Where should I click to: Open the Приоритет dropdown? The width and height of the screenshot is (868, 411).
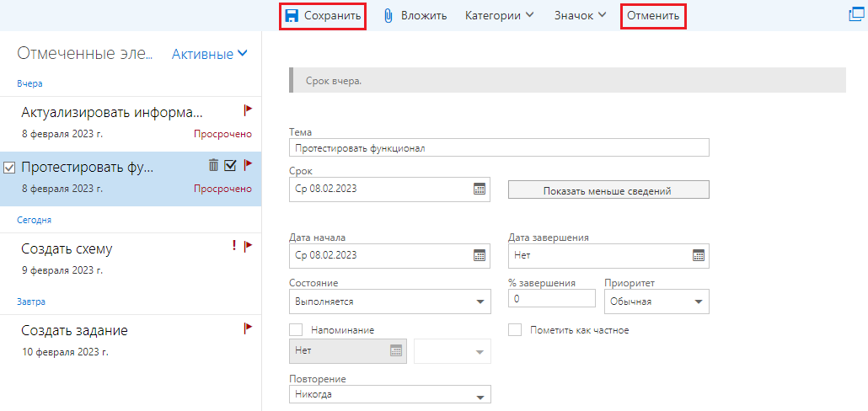coord(656,302)
